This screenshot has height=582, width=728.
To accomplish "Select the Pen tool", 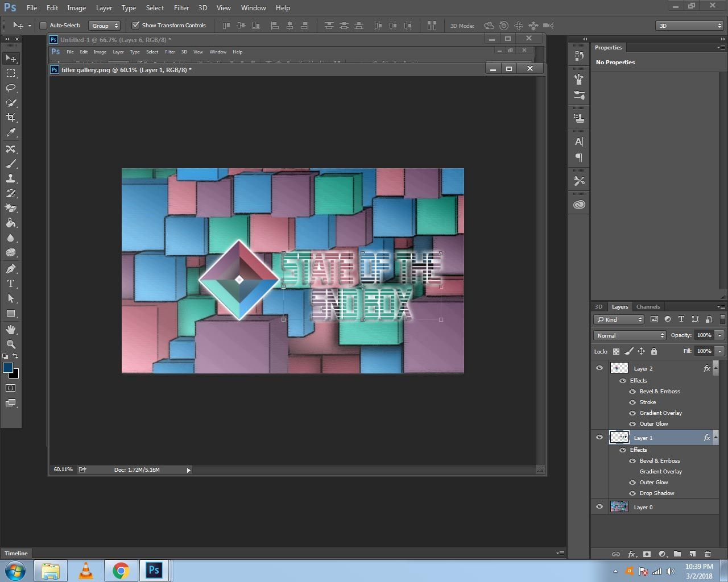I will click(x=11, y=269).
